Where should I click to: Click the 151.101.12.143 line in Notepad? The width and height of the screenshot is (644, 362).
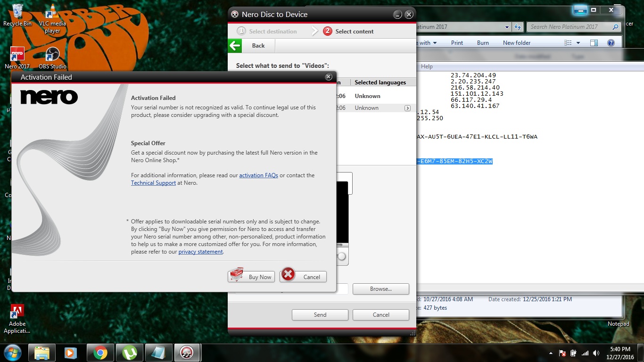pos(477,94)
